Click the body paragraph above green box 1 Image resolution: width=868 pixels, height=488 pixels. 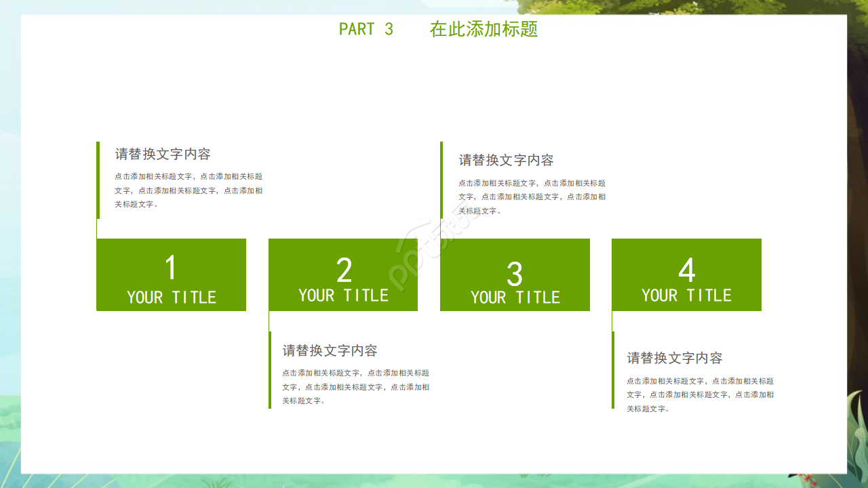click(x=189, y=190)
